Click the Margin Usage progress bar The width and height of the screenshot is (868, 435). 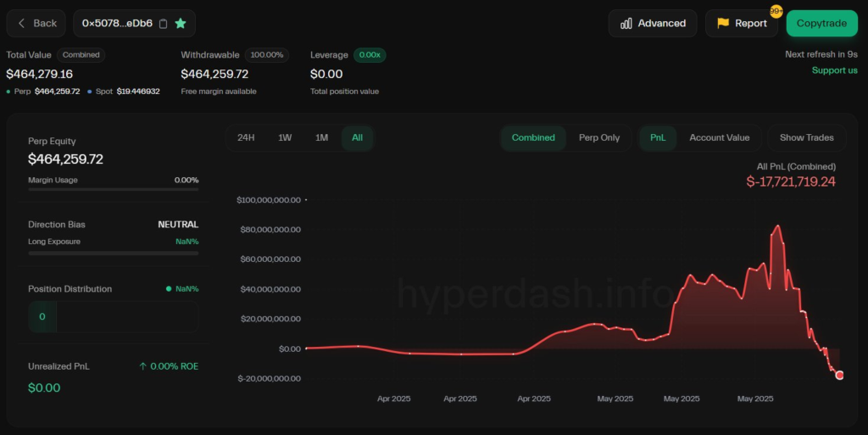tap(113, 189)
